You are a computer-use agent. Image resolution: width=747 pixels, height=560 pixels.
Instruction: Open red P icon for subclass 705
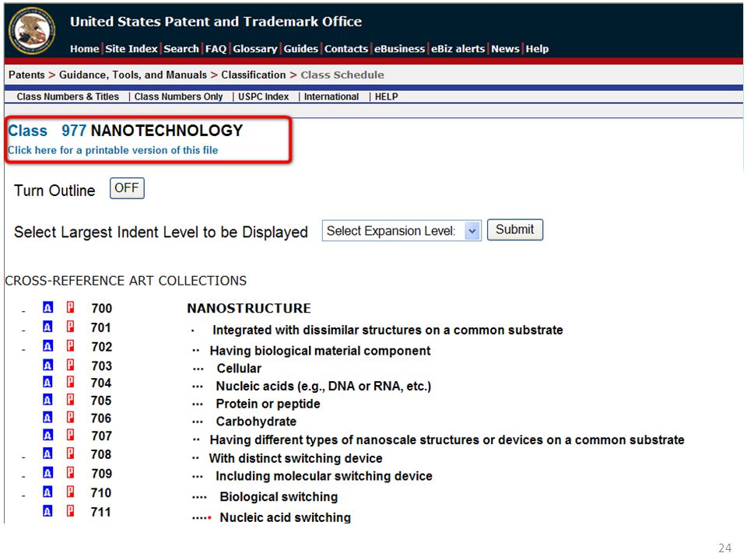tap(70, 400)
